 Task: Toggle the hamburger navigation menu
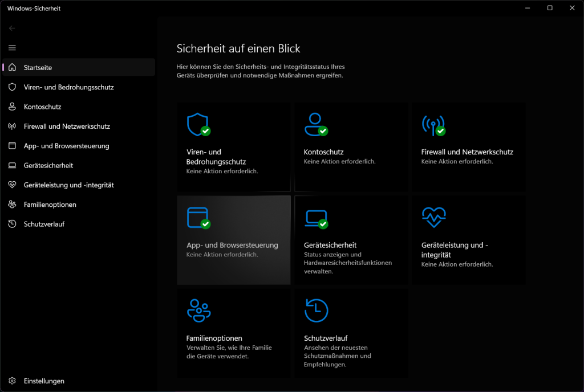12,48
